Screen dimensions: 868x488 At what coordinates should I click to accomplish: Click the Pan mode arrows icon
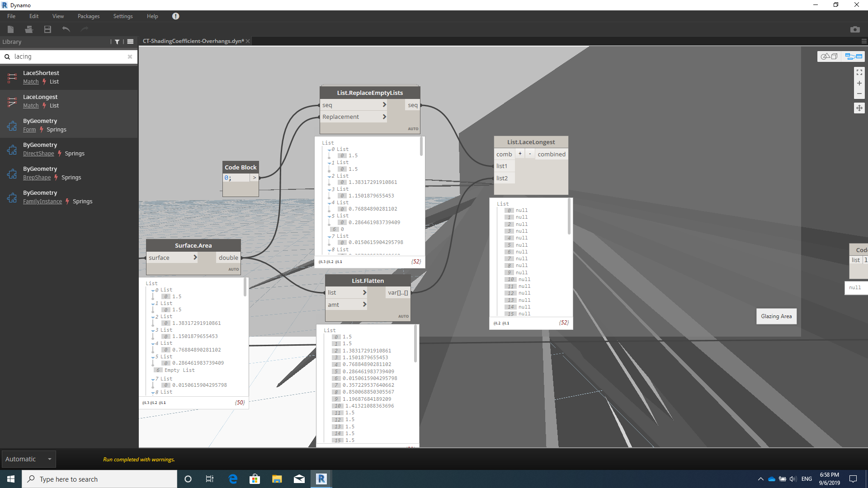[859, 108]
